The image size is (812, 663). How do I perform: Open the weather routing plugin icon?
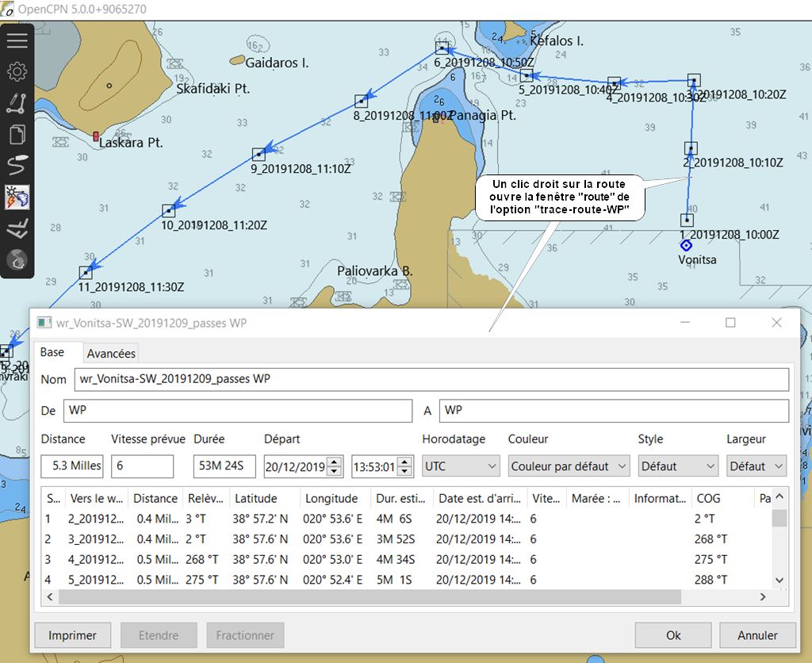(17, 197)
